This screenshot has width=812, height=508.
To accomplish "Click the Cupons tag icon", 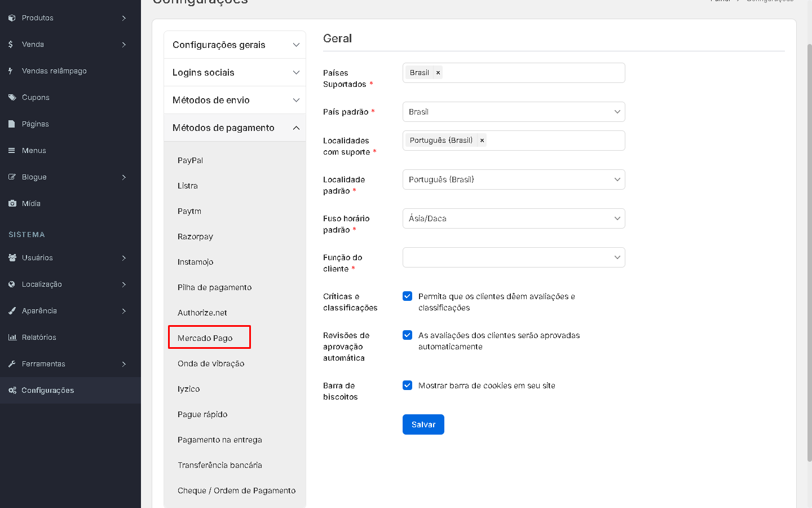I will 12,98.
